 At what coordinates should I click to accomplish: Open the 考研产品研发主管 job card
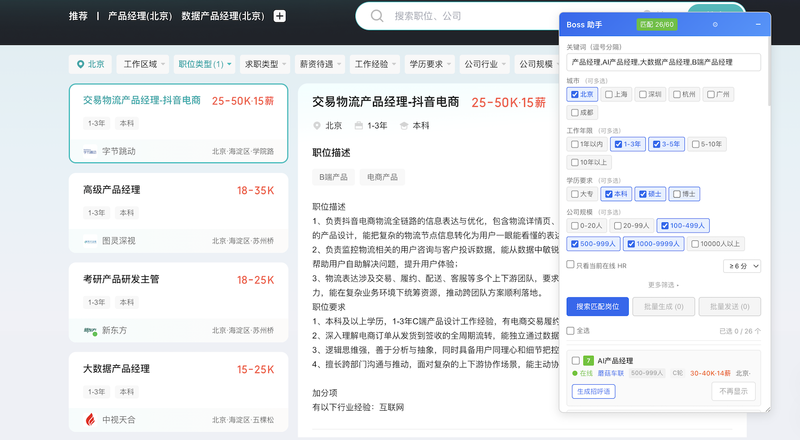pyautogui.click(x=179, y=302)
